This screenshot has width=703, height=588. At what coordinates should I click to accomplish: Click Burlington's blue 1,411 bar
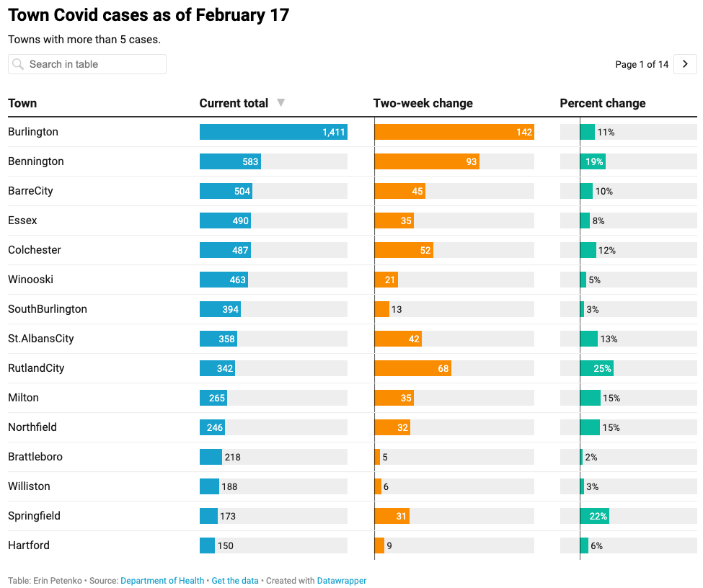[273, 132]
